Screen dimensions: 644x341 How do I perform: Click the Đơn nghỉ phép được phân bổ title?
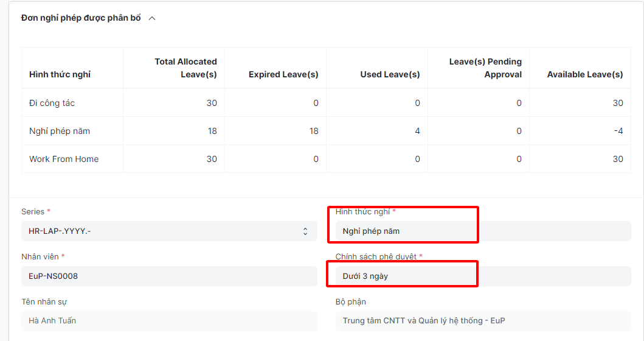coord(81,18)
